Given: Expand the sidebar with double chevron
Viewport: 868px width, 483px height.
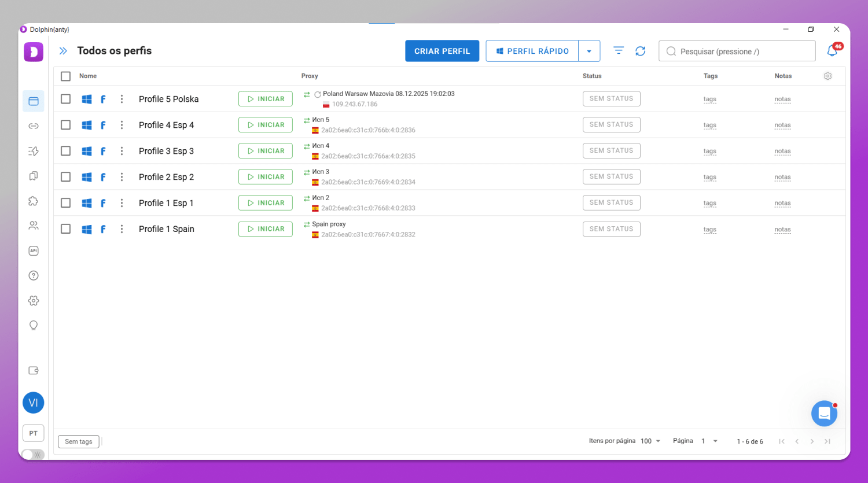Looking at the screenshot, I should tap(63, 51).
